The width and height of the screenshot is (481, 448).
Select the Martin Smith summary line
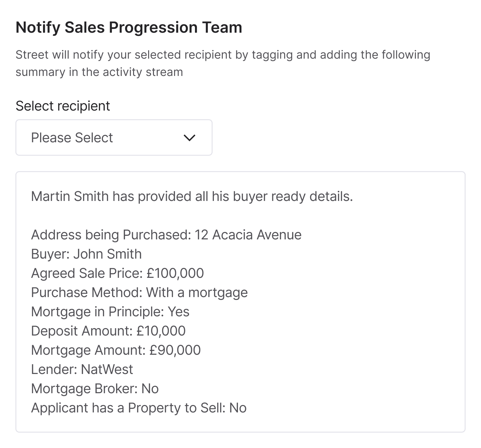191,196
